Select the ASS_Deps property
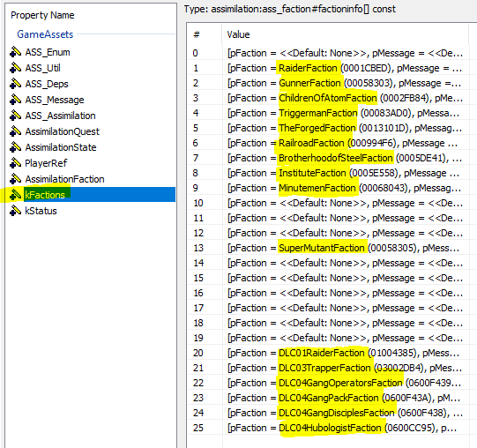Image resolution: width=477 pixels, height=448 pixels. (47, 84)
